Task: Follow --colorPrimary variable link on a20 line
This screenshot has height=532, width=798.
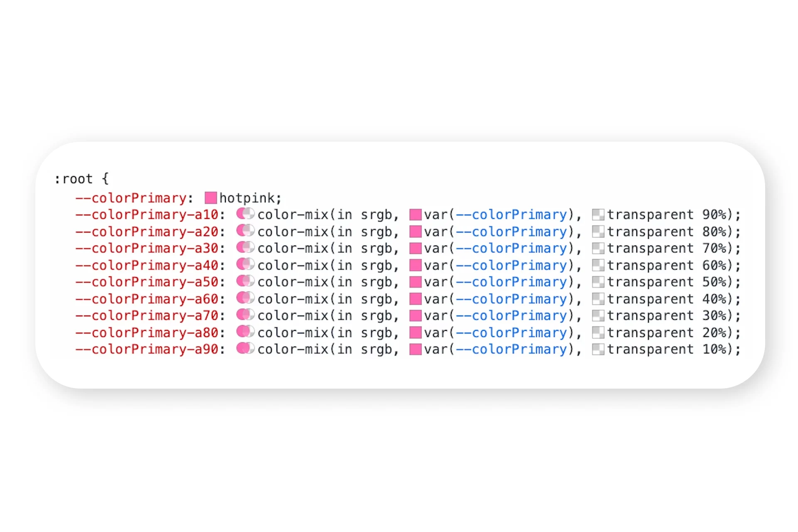Action: pyautogui.click(x=512, y=232)
